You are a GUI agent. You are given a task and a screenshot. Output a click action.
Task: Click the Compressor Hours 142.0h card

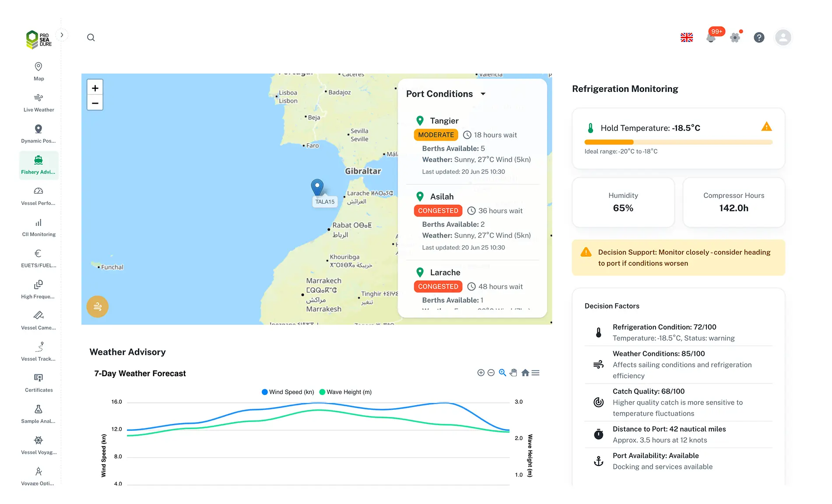[734, 202]
